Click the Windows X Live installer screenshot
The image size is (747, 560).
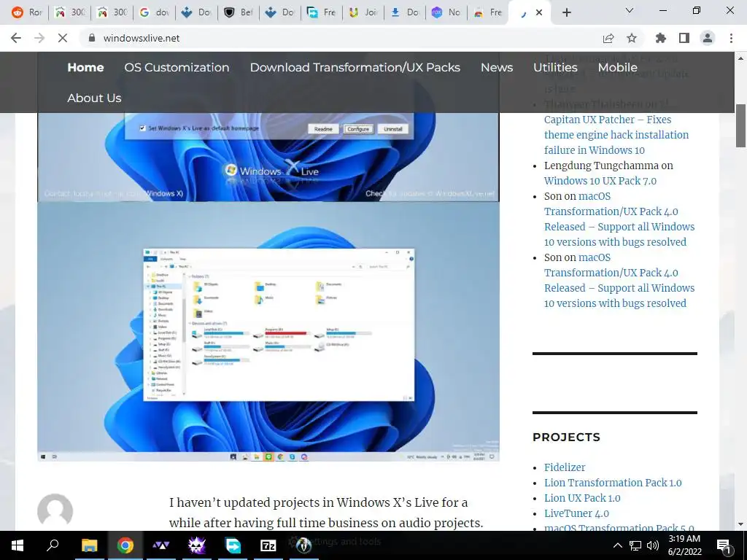tap(268, 157)
